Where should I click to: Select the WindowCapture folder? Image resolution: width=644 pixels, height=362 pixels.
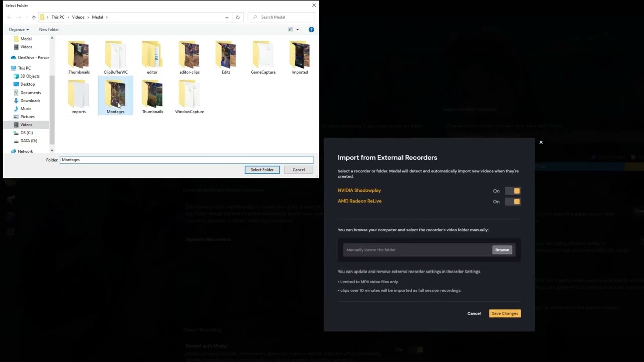click(189, 97)
